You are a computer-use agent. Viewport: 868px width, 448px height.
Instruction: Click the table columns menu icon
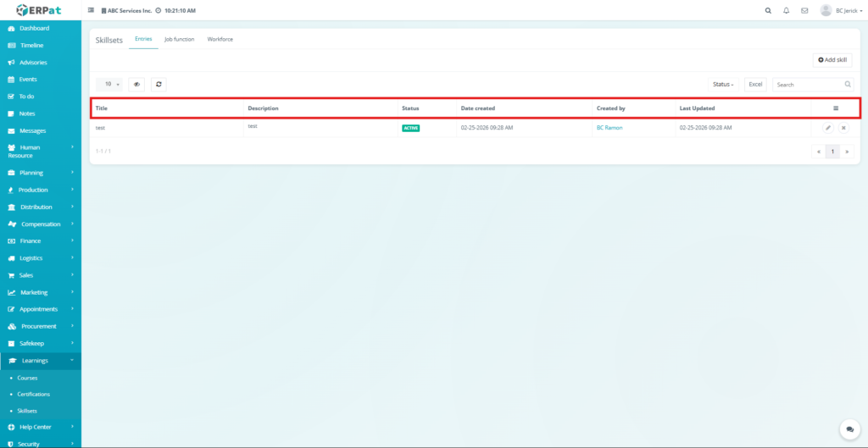click(836, 108)
